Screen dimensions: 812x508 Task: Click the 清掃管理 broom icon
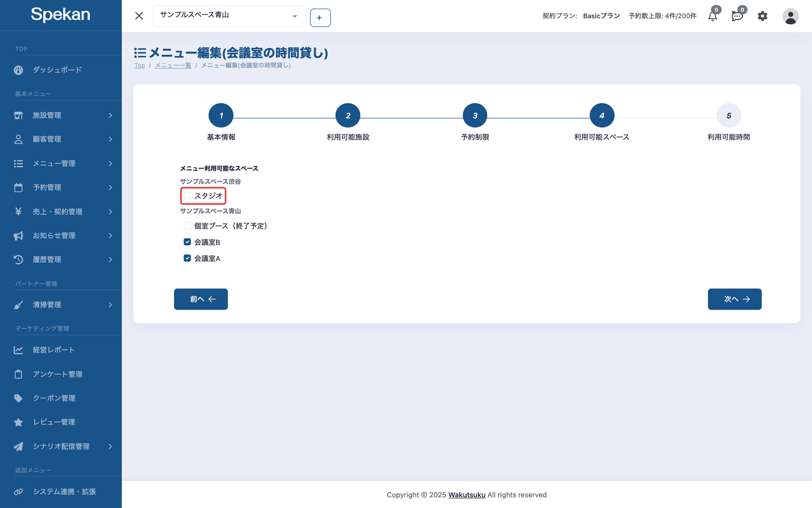point(18,305)
